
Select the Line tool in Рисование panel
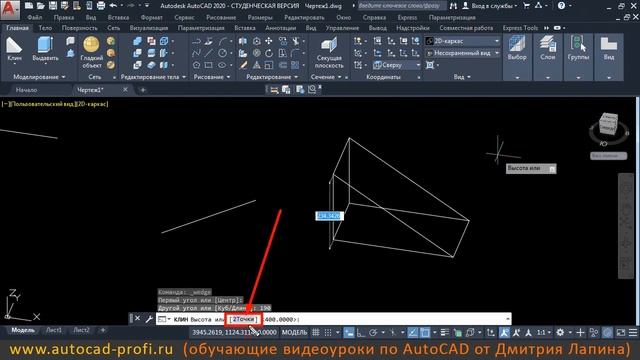coord(209,53)
